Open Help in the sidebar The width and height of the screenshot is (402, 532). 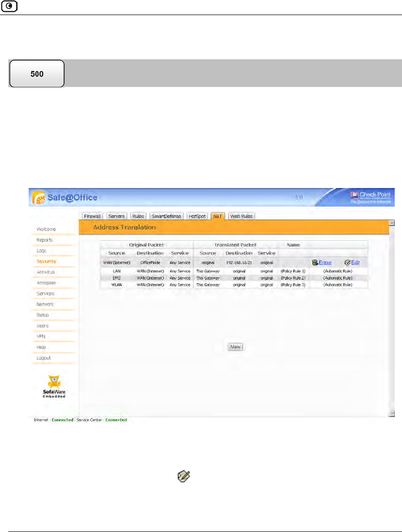pyautogui.click(x=41, y=347)
